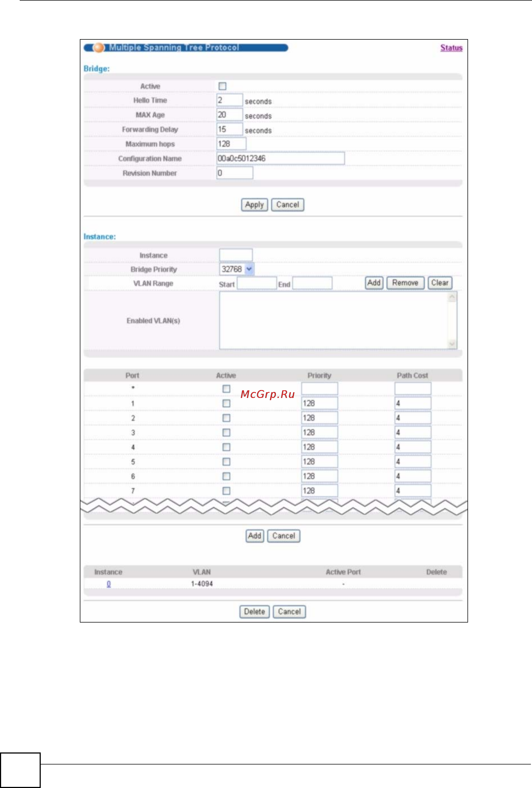Click the Maximum hops input field

pos(232,144)
